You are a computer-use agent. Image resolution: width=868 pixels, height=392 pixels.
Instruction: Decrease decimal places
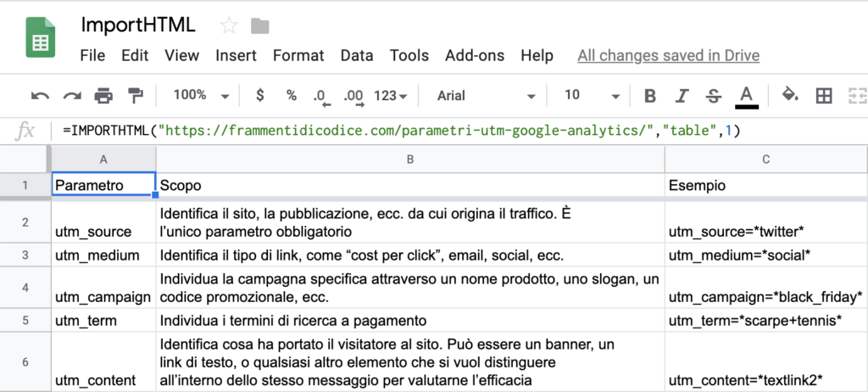321,97
